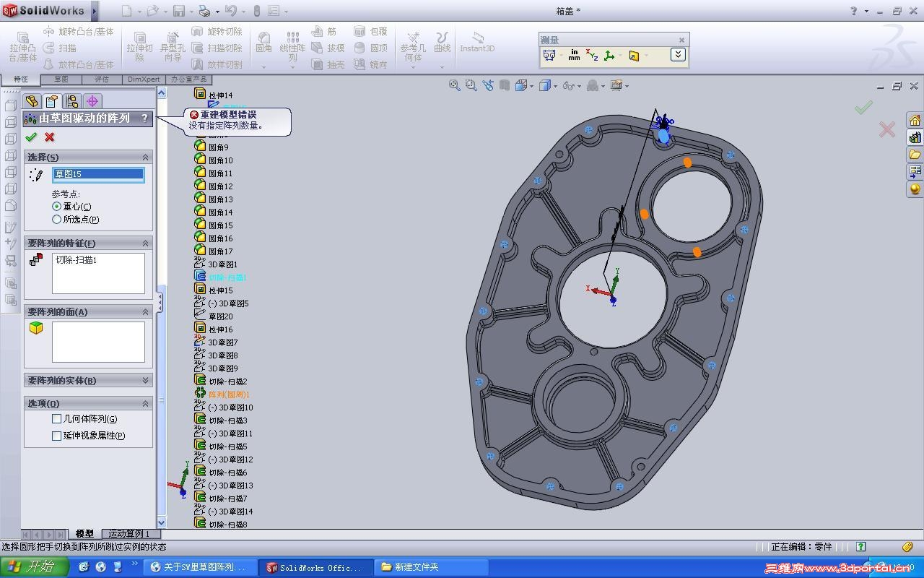This screenshot has width=924, height=578.
Task: Expand the 测量 toolbar double-chevron button
Action: [678, 54]
